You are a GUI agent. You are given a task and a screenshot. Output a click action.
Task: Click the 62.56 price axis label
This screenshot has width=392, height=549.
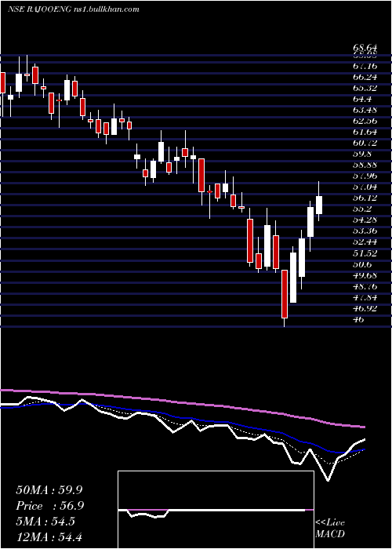click(365, 121)
